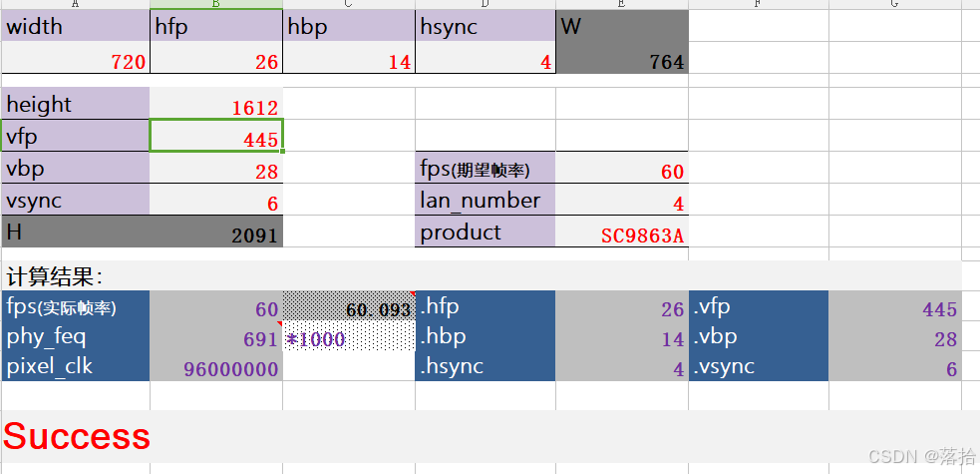Click the red Success status cell
This screenshot has height=474, width=980.
coord(76,436)
